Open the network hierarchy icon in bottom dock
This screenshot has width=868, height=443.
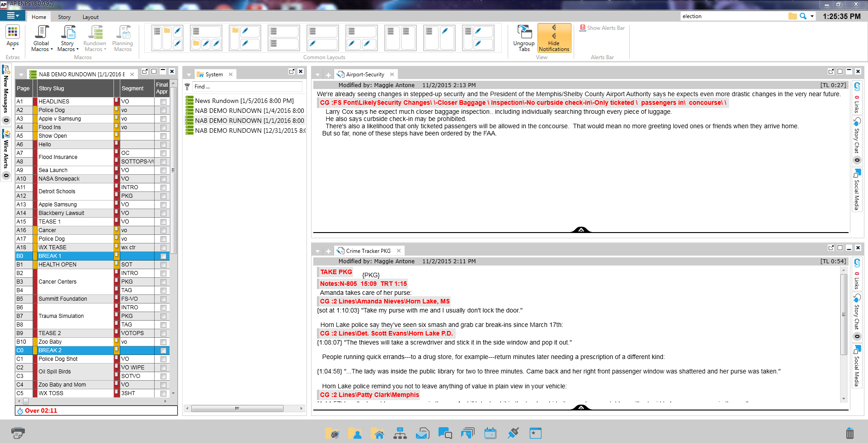pyautogui.click(x=400, y=434)
